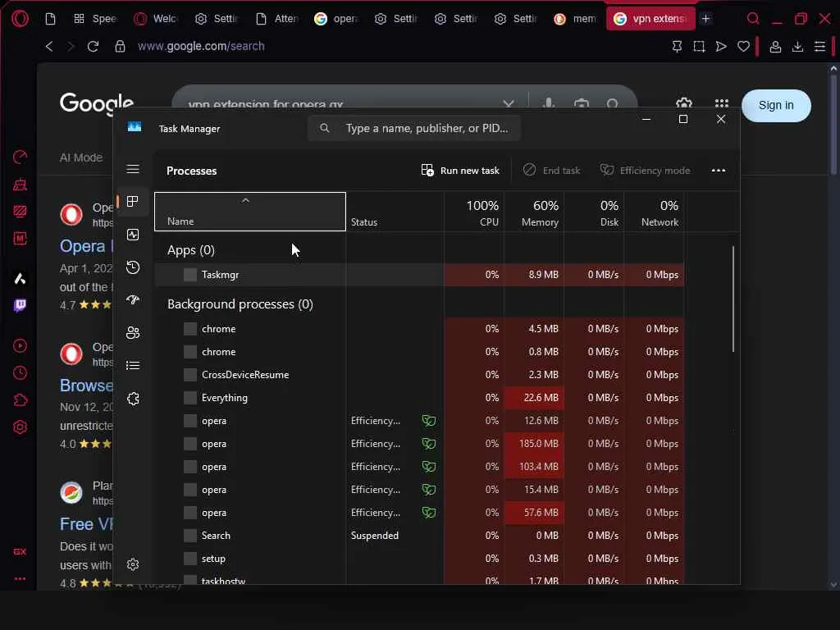This screenshot has height=630, width=840.
Task: Open Opera Easy Setup sliders icon
Action: pyautogui.click(x=819, y=47)
